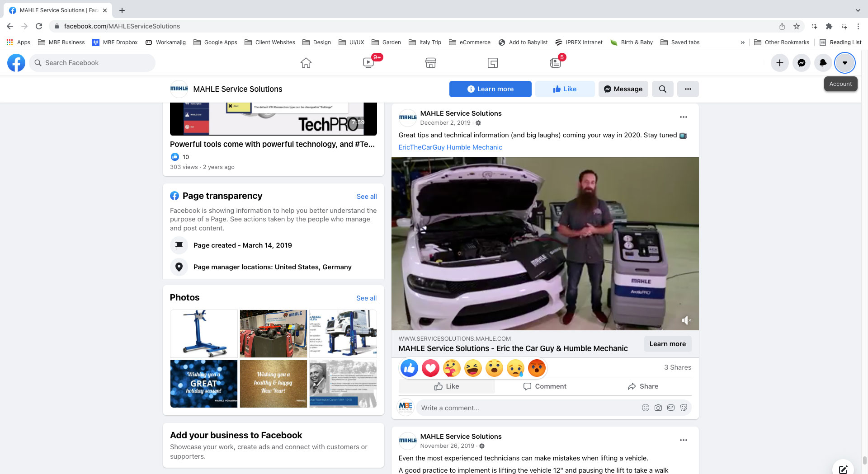Click the blue Learn more button
The width and height of the screenshot is (868, 474).
[490, 89]
